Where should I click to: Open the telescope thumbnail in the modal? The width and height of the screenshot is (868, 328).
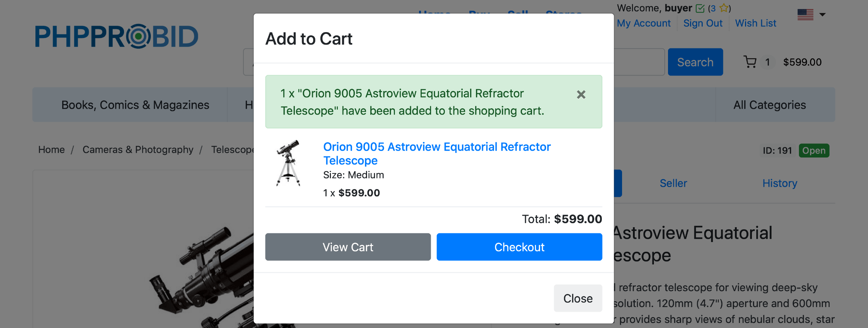click(288, 163)
